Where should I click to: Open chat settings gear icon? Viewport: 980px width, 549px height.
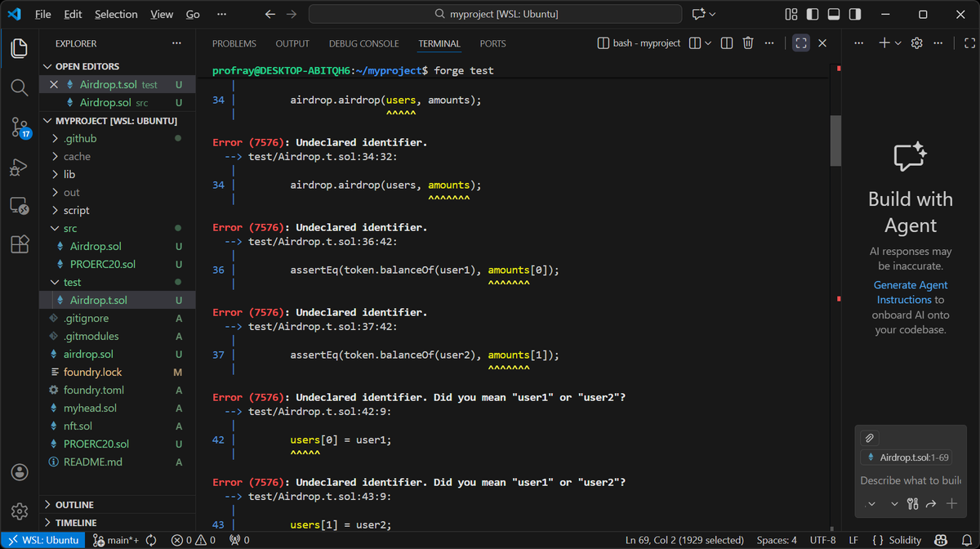(916, 43)
